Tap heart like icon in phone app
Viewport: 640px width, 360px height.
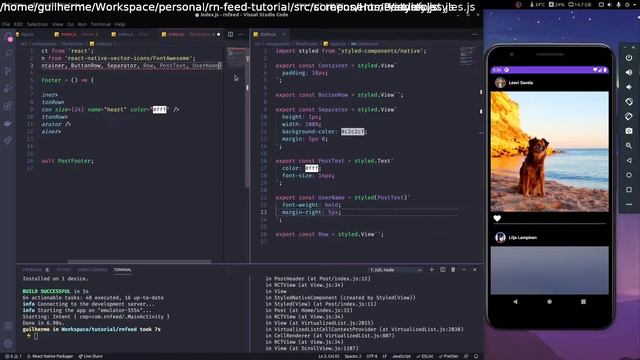tap(497, 218)
